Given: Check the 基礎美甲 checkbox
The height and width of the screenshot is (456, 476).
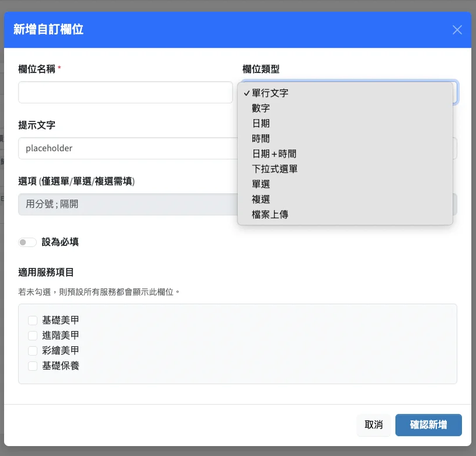Looking at the screenshot, I should (33, 321).
